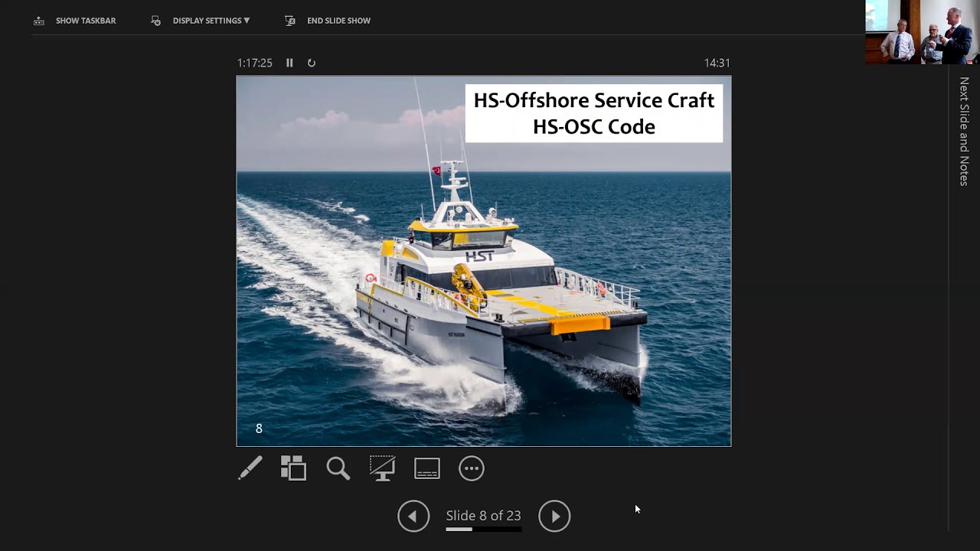The height and width of the screenshot is (551, 980).
Task: Click the clock showing 14:31
Action: click(x=717, y=63)
